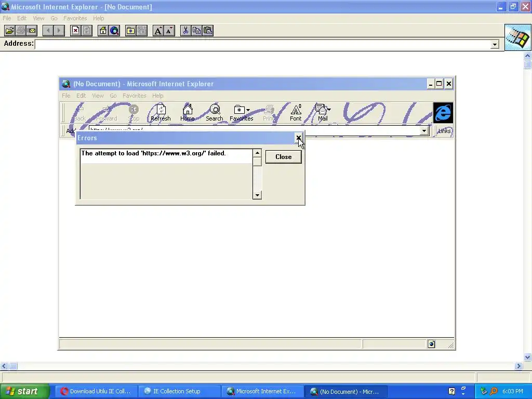Screen dimensions: 532x399
Task: Click Favorites button in inner IE window
Action: (x=241, y=113)
